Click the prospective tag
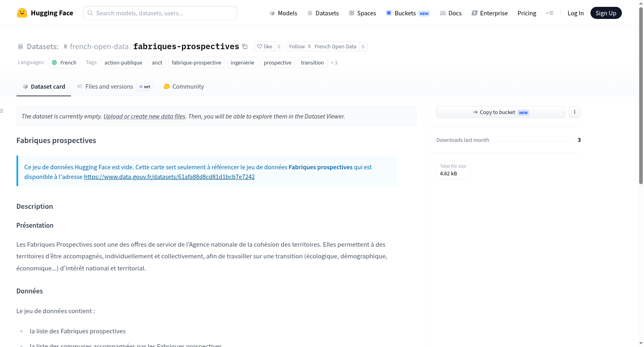This screenshot has height=347, width=644. point(278,62)
